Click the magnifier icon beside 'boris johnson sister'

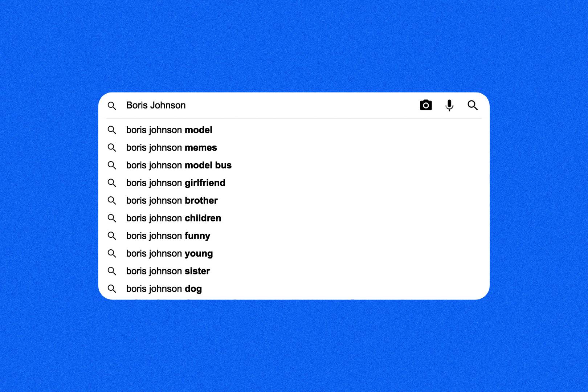pyautogui.click(x=112, y=271)
